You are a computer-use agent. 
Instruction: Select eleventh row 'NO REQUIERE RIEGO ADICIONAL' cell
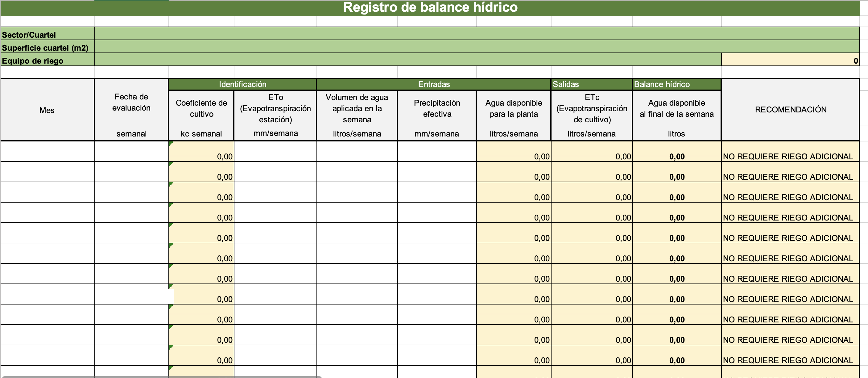pyautogui.click(x=790, y=355)
